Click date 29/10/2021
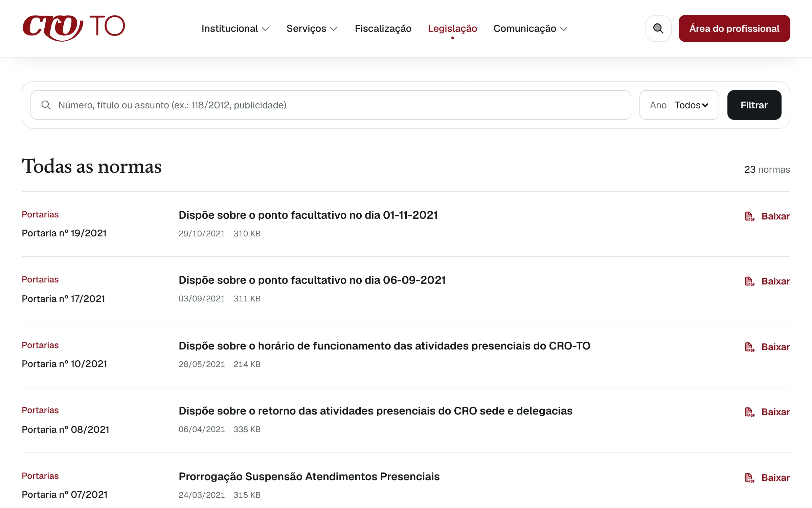Image resolution: width=812 pixels, height=508 pixels. (202, 234)
